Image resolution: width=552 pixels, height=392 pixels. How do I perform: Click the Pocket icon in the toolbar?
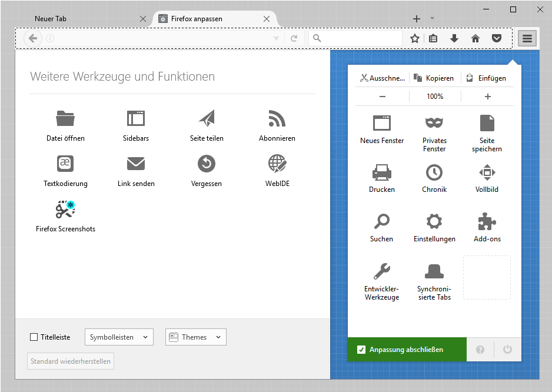(x=497, y=38)
